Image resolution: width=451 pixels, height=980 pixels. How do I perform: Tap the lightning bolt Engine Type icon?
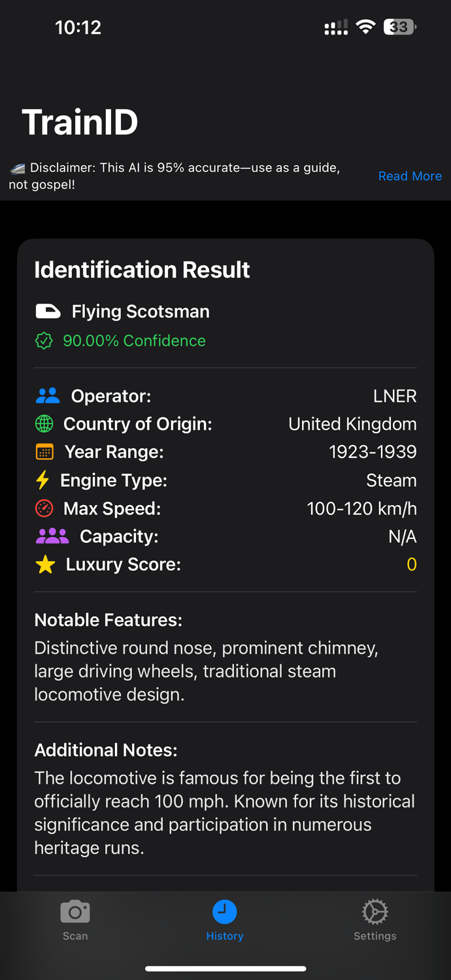43,480
